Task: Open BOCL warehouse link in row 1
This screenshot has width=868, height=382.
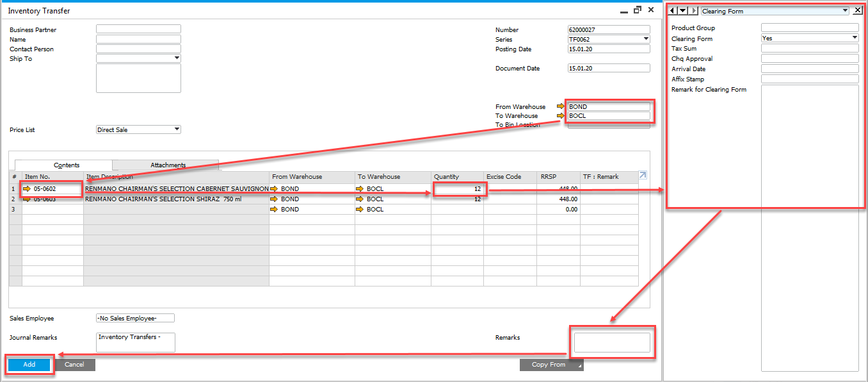Action: point(360,189)
